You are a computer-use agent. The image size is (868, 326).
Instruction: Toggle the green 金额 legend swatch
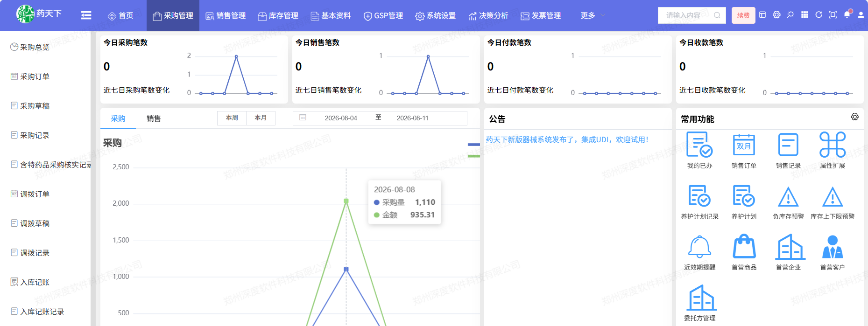(x=474, y=156)
